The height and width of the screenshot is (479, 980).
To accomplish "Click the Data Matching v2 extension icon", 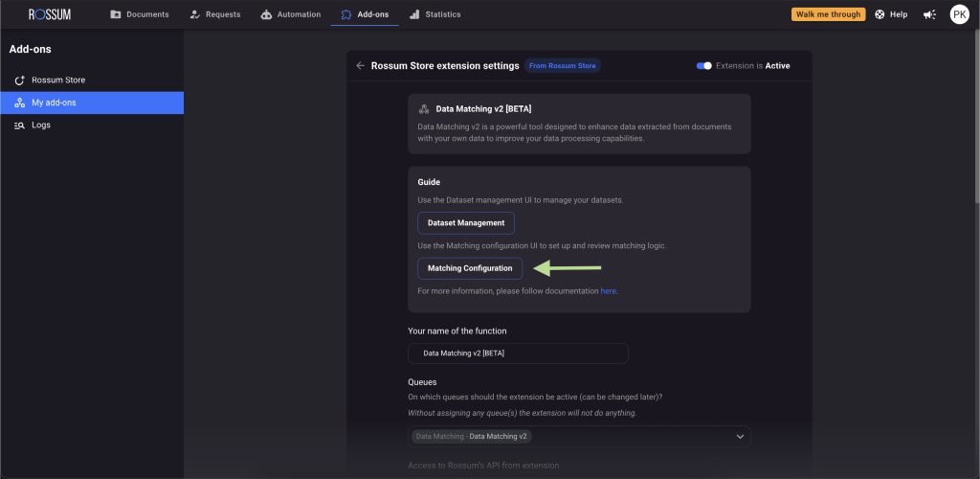I will (424, 109).
